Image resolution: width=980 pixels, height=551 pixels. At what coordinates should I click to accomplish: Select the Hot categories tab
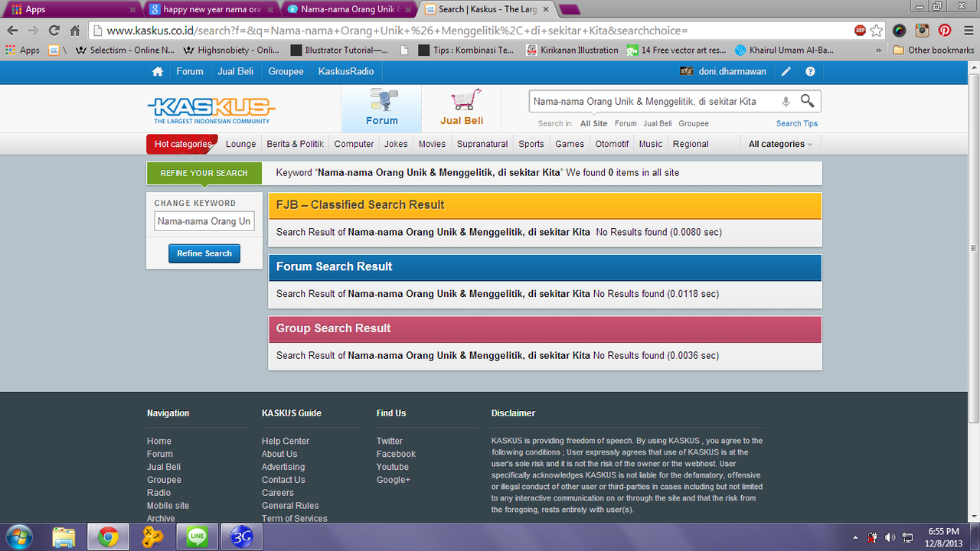[182, 144]
